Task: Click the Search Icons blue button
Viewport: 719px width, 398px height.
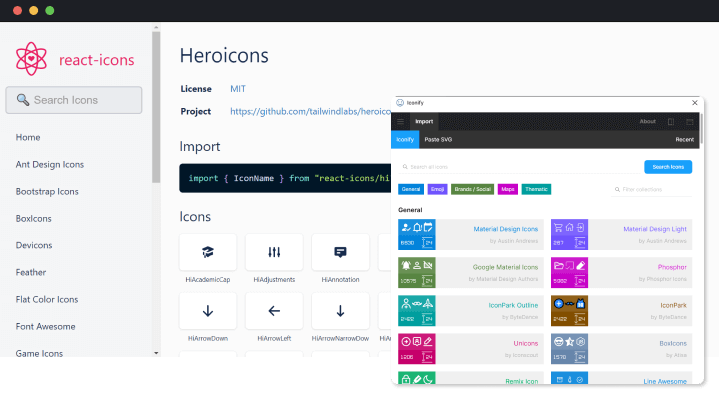Action: [x=668, y=167]
